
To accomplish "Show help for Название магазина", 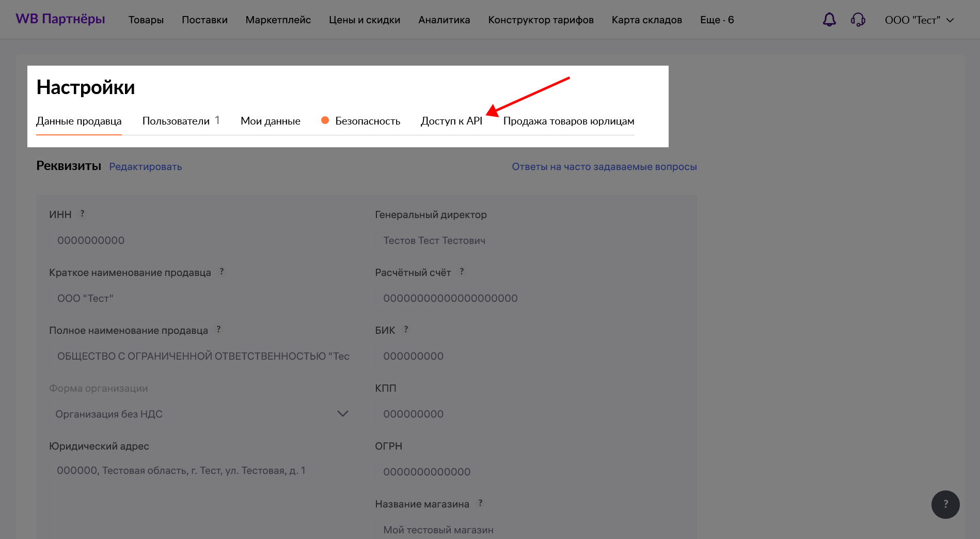I will [x=480, y=503].
